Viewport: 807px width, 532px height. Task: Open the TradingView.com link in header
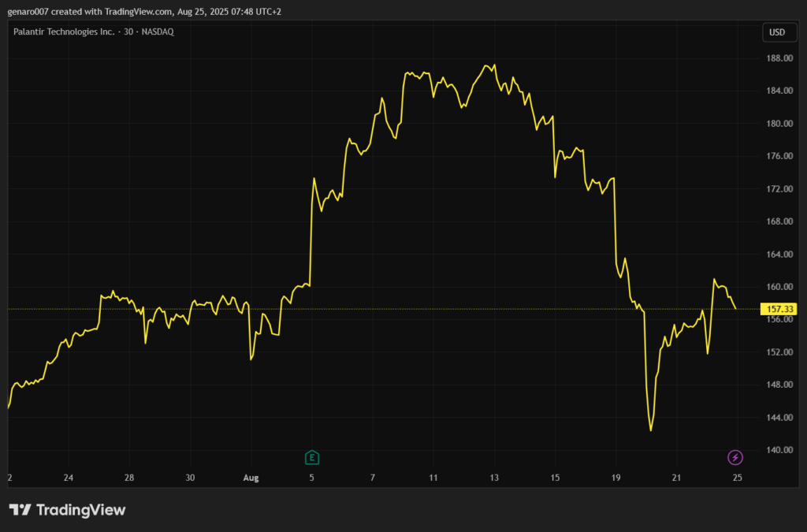138,9
